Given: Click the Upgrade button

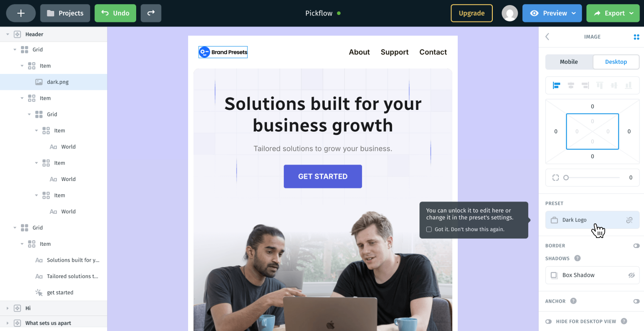Looking at the screenshot, I should [x=471, y=13].
